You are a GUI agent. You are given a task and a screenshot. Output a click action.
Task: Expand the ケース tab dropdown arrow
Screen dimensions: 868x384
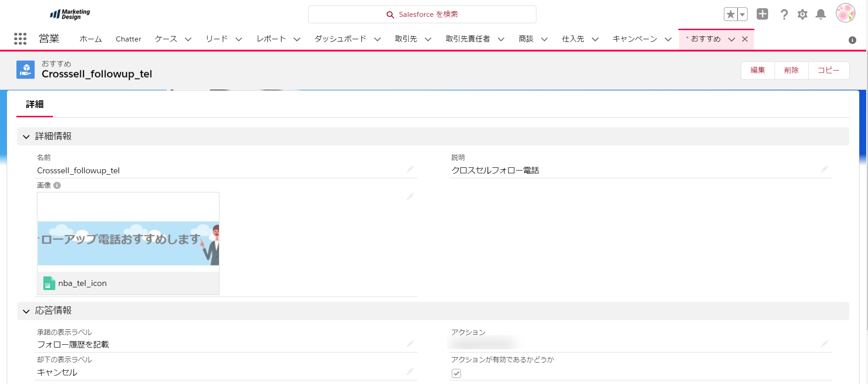point(188,39)
